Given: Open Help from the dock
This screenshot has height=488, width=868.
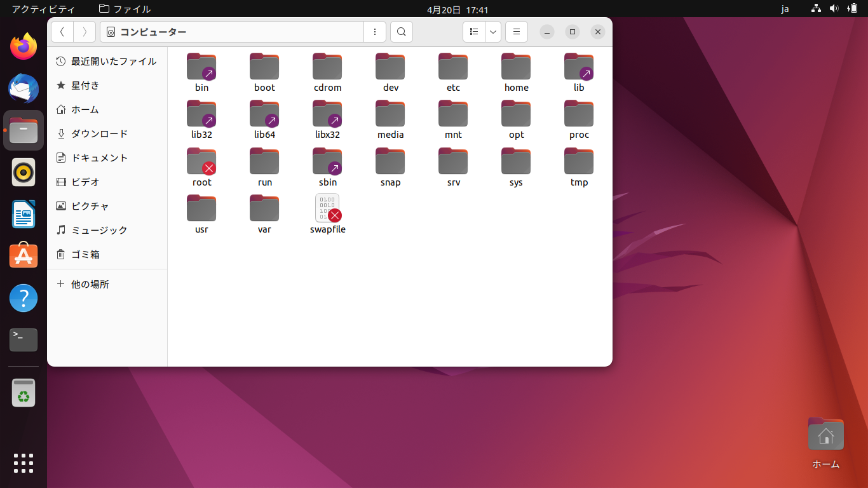Looking at the screenshot, I should [x=24, y=298].
